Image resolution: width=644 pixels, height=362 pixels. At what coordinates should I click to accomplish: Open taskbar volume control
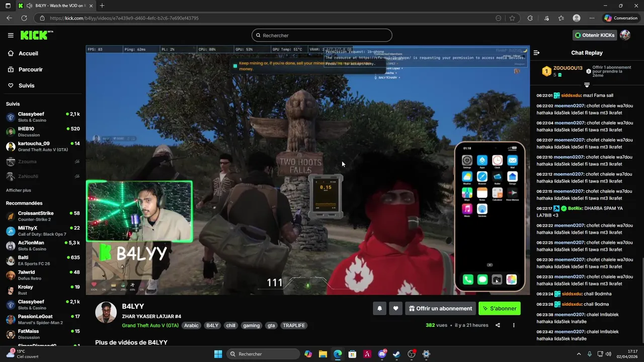tap(608, 354)
